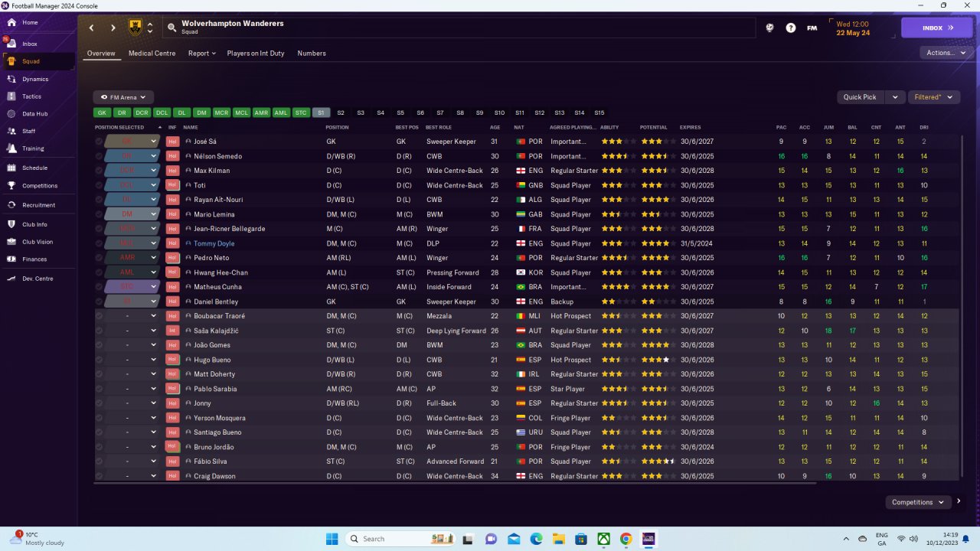The image size is (980, 551).
Task: Go to the Staff sidebar section
Action: pos(28,131)
